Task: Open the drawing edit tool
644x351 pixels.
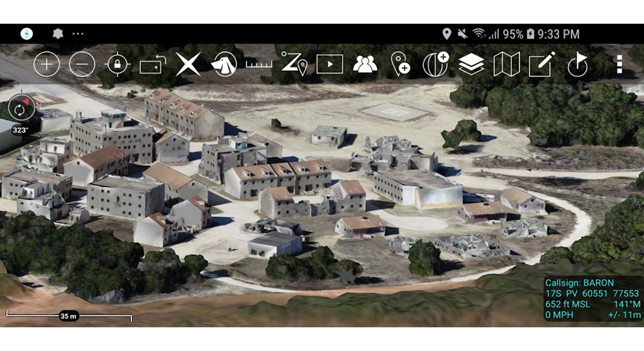Action: click(x=541, y=64)
